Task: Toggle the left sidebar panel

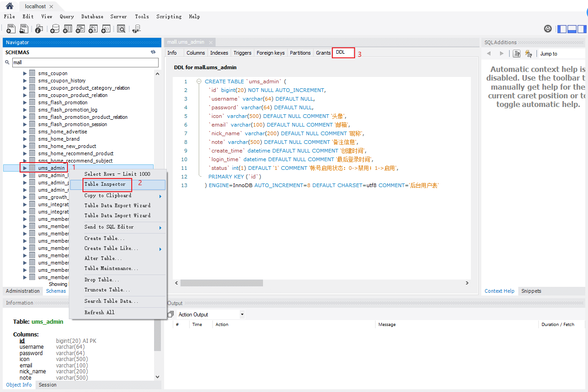Action: pyautogui.click(x=562, y=29)
